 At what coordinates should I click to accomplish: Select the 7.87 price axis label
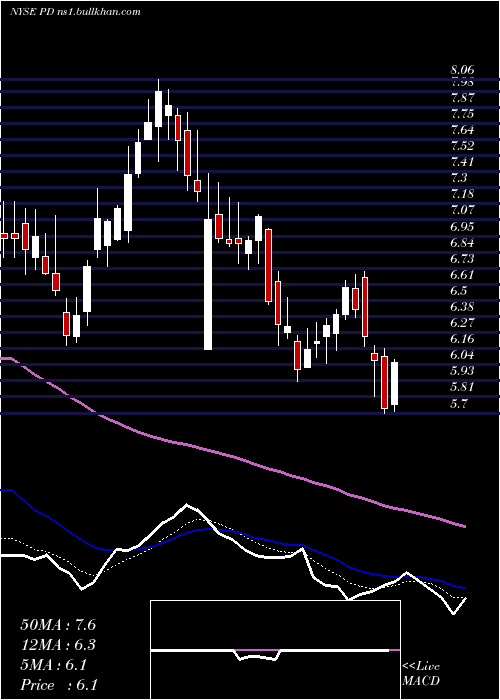(462, 98)
